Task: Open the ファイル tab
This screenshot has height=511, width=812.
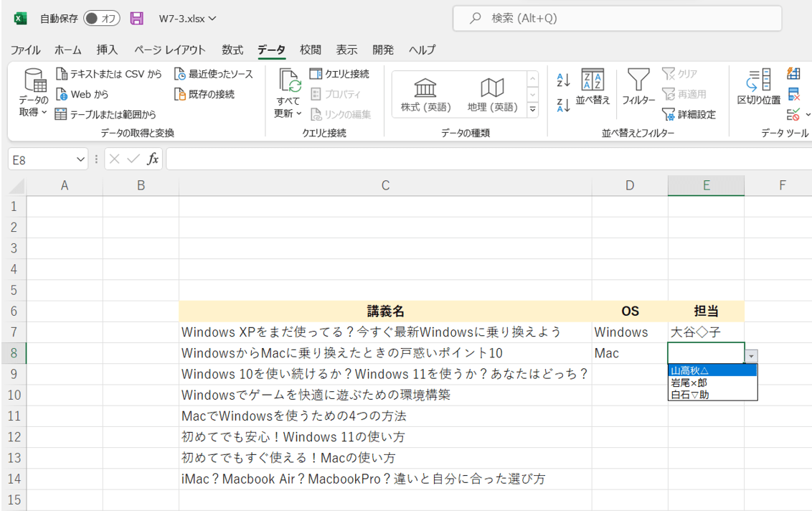Action: [25, 50]
